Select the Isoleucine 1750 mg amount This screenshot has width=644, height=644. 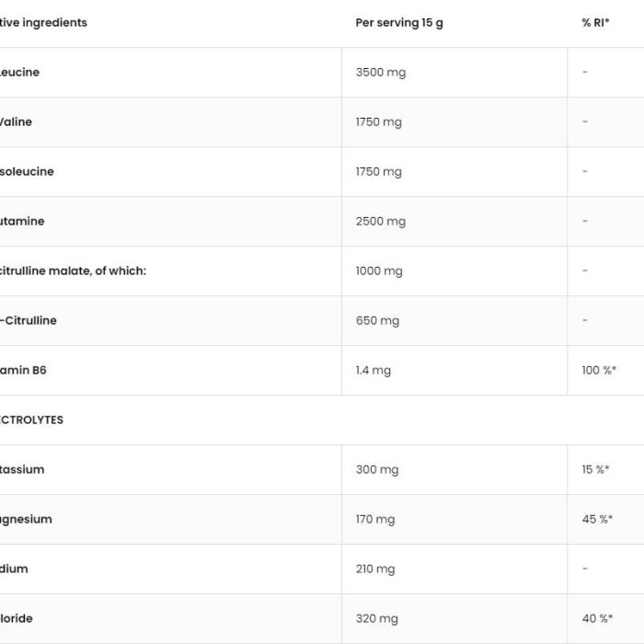379,172
